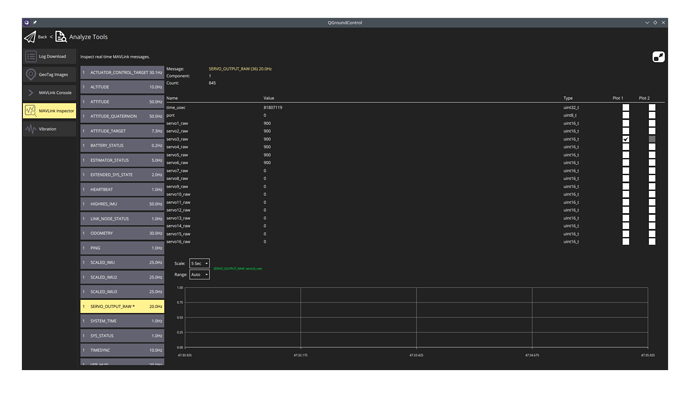Close the QGroundControl window
Screen dimensions: 690x396
click(x=663, y=22)
